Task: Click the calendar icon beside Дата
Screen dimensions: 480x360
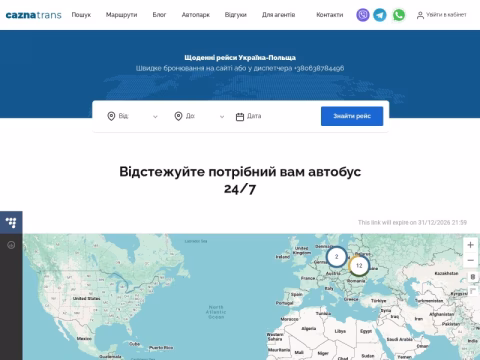Action: pos(240,117)
